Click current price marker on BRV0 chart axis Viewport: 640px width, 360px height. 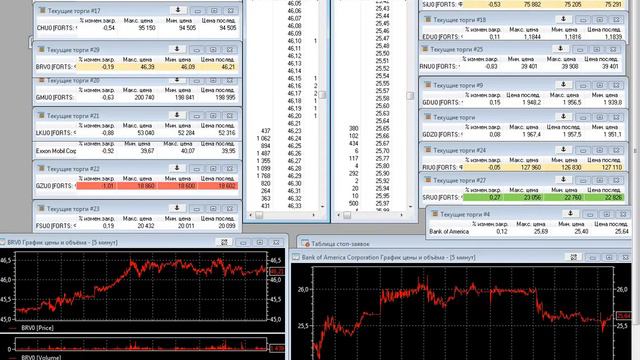coord(277,271)
